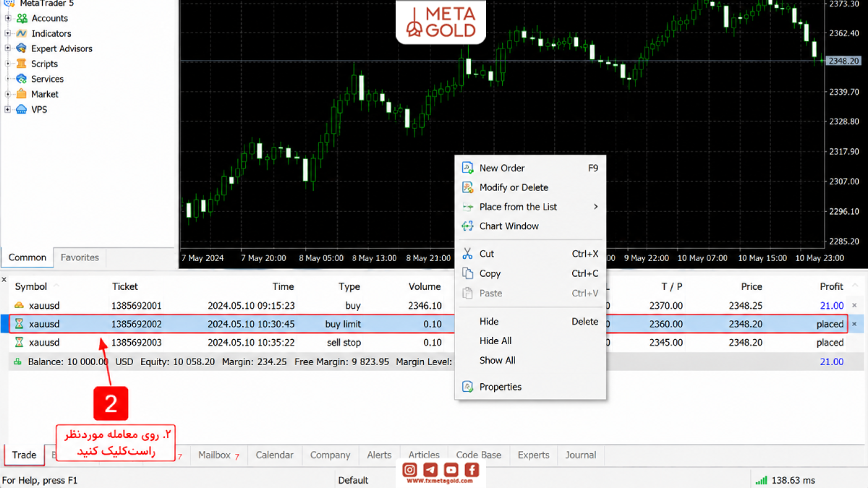Sort by the Type column header
Viewport: 868px width, 488px height.
point(349,286)
